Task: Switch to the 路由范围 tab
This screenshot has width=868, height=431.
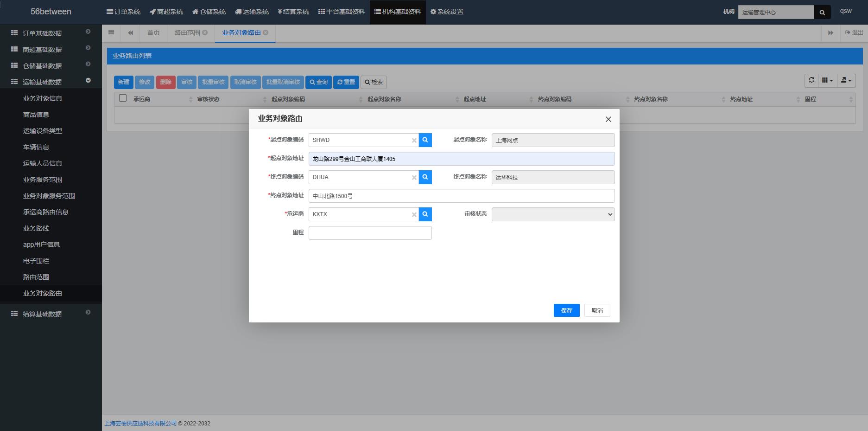Action: point(187,32)
